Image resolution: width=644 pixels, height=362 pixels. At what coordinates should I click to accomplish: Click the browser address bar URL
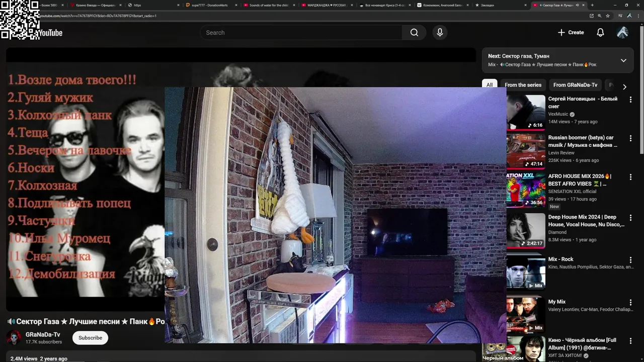tap(98, 16)
